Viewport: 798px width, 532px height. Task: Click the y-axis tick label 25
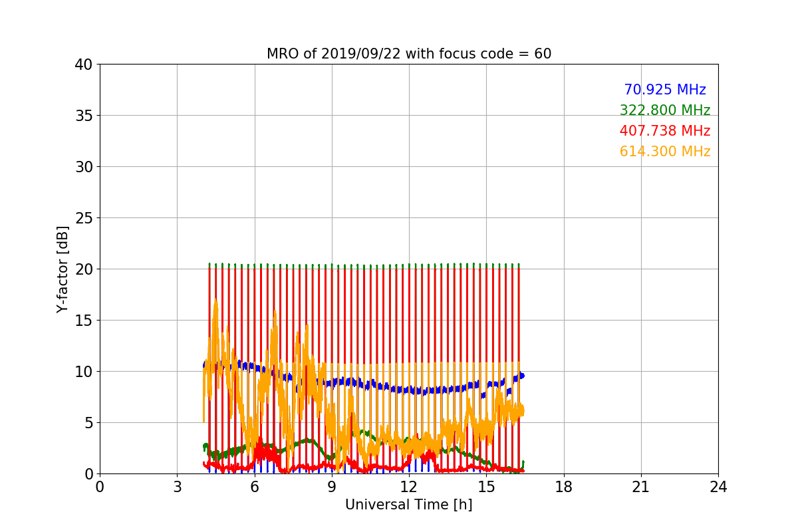click(82, 218)
